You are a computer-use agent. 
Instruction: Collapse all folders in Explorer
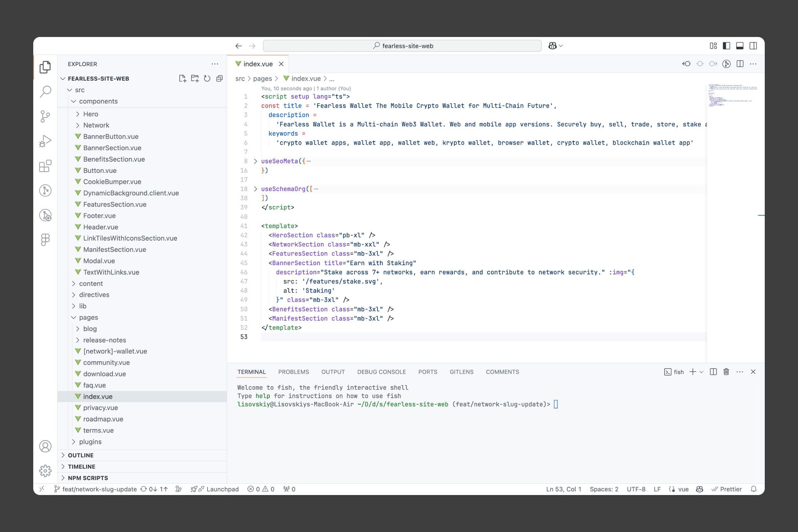click(x=219, y=79)
